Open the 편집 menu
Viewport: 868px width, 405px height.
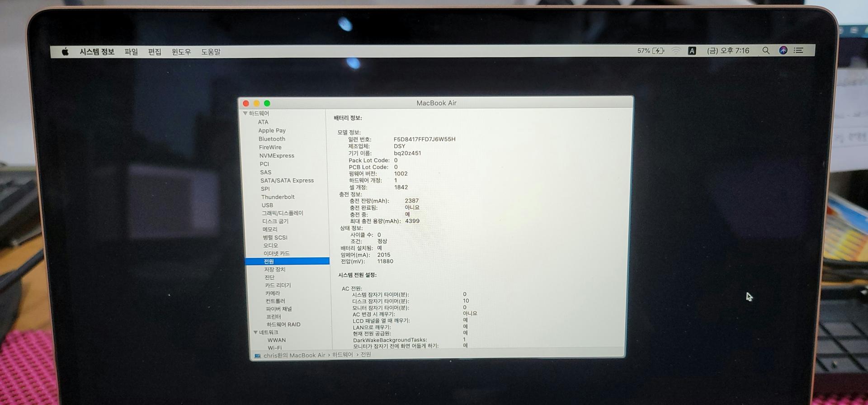pyautogui.click(x=155, y=52)
